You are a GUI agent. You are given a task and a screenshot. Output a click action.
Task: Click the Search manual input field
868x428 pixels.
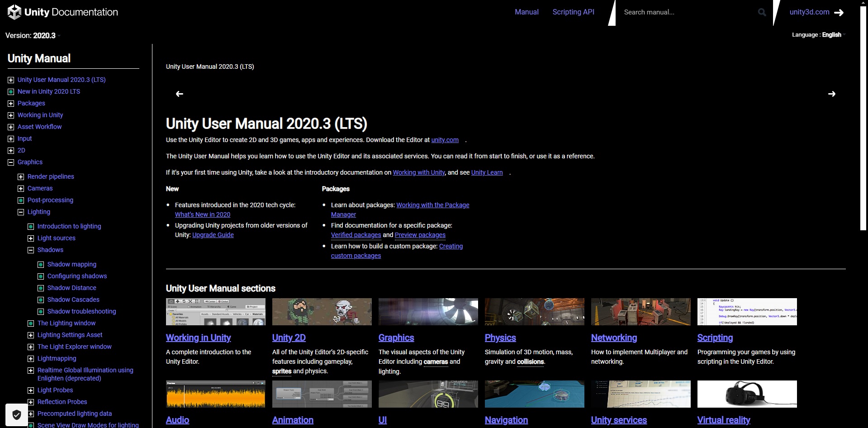click(688, 12)
